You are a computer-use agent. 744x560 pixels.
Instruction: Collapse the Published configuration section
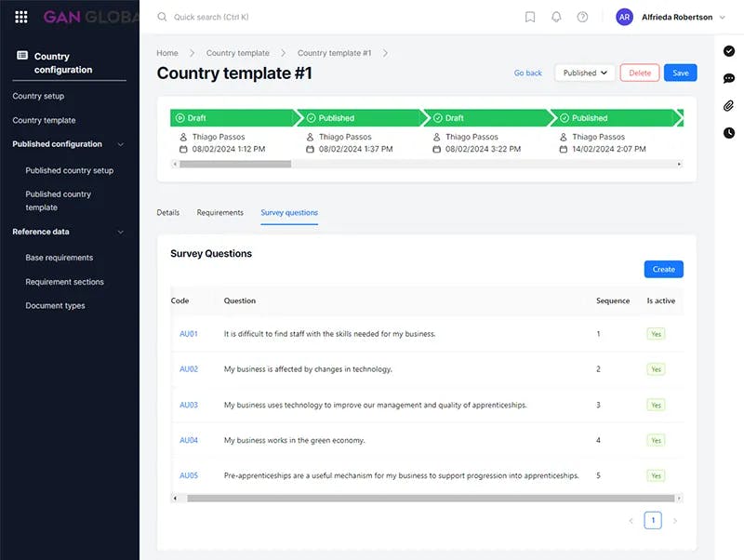[121, 144]
